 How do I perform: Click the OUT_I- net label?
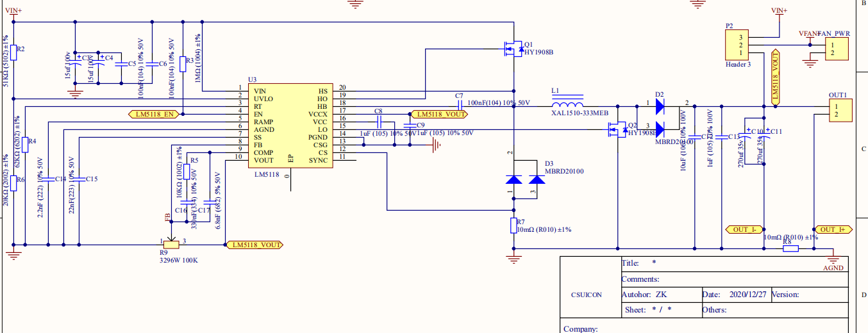pyautogui.click(x=744, y=229)
